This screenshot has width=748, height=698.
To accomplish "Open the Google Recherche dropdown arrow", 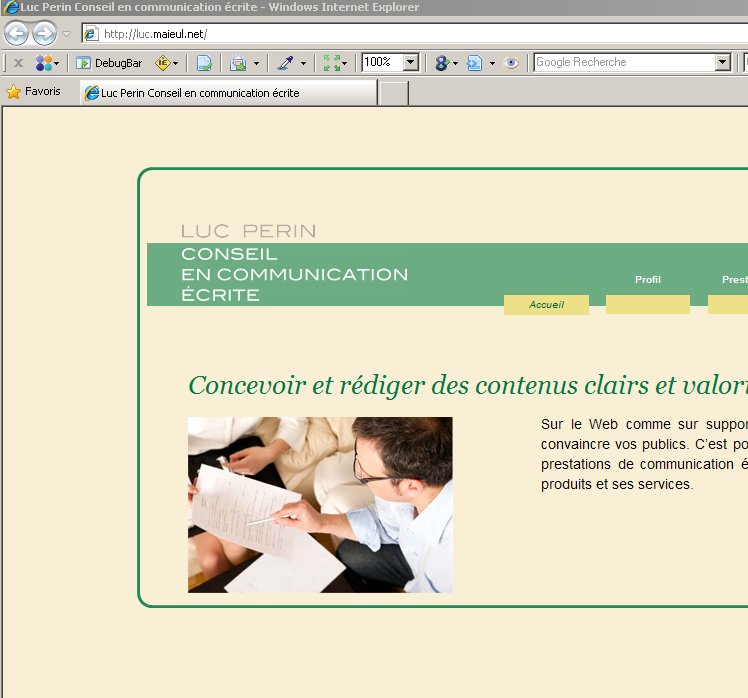I will pos(723,62).
